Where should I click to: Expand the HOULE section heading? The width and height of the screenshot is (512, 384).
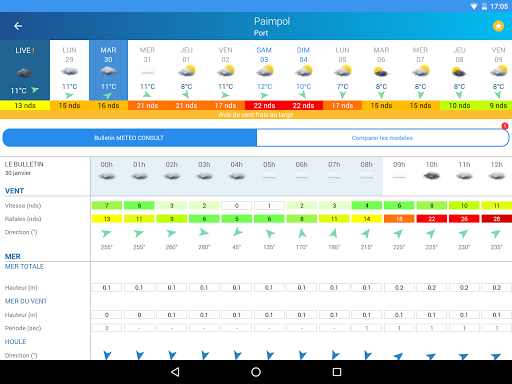(x=15, y=342)
